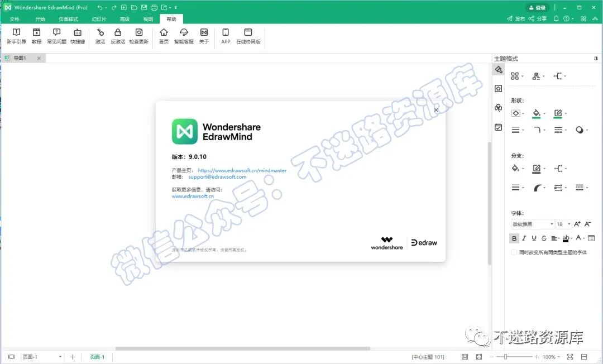
Task: Toggle bold formatting button
Action: coord(514,238)
